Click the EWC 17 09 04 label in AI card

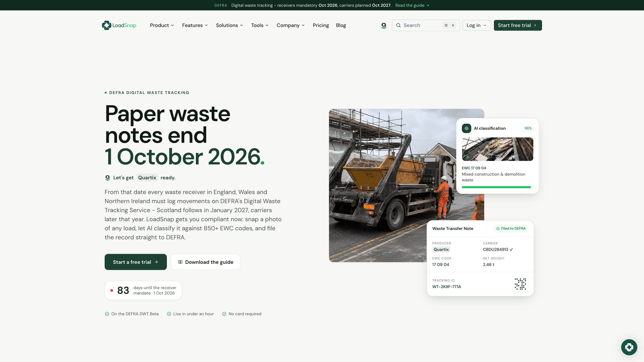474,168
